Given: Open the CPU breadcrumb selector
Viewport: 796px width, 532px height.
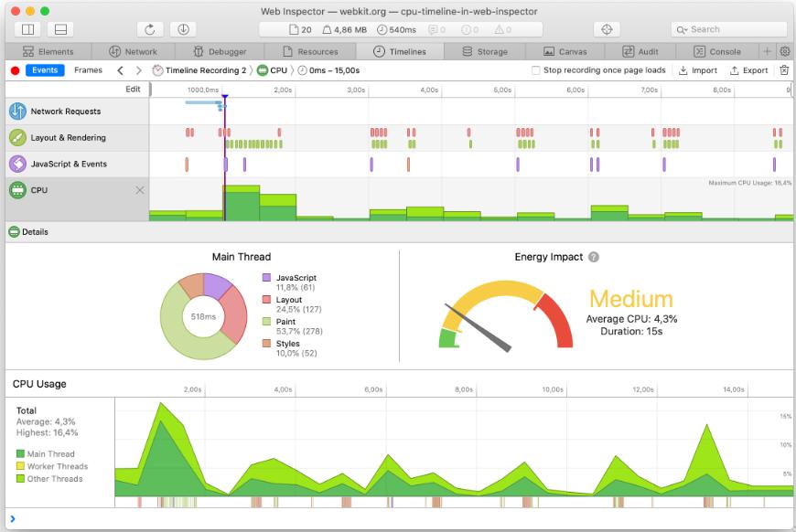Looking at the screenshot, I should [x=272, y=70].
